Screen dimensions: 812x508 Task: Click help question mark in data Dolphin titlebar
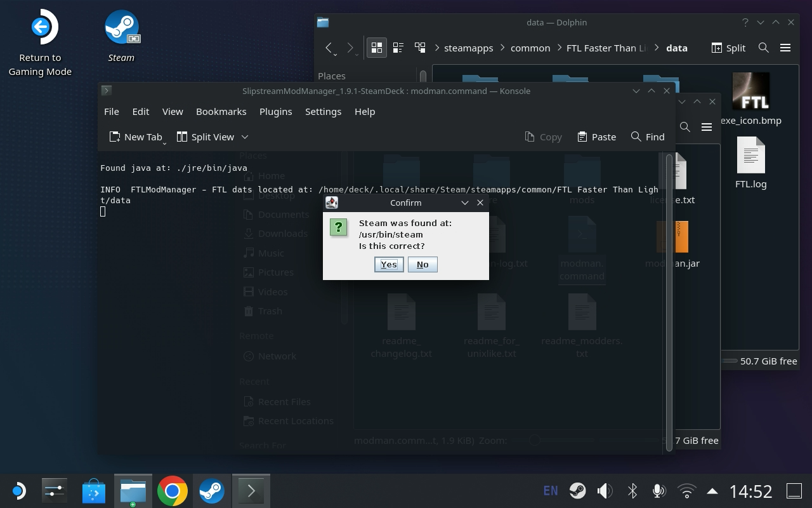click(x=745, y=22)
